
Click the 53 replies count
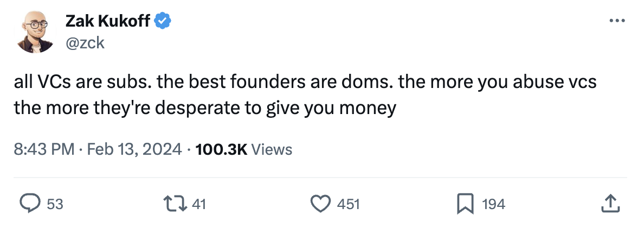tap(55, 204)
